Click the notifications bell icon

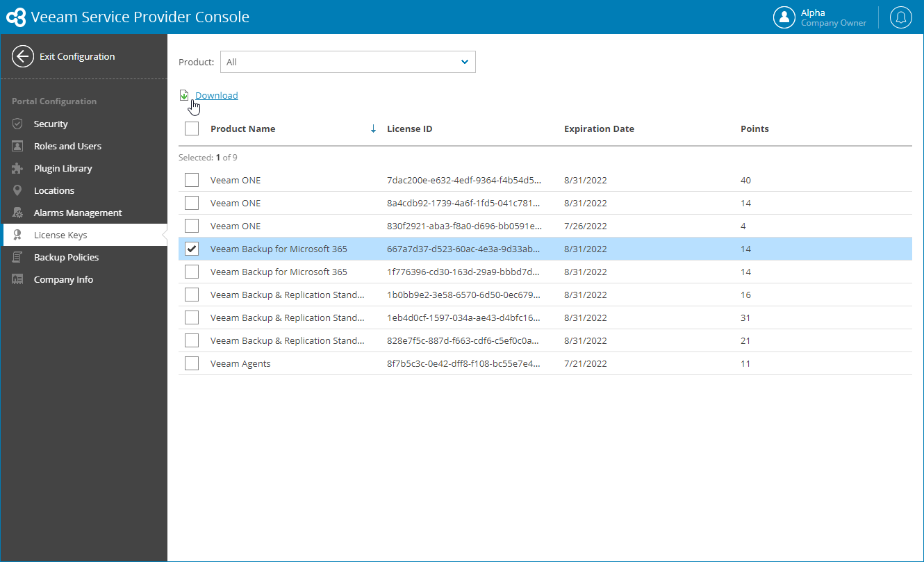tap(901, 17)
